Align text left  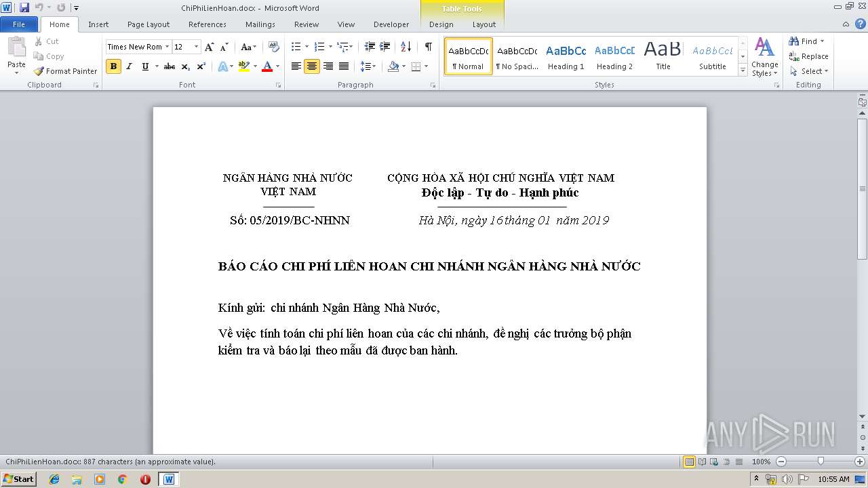point(296,66)
